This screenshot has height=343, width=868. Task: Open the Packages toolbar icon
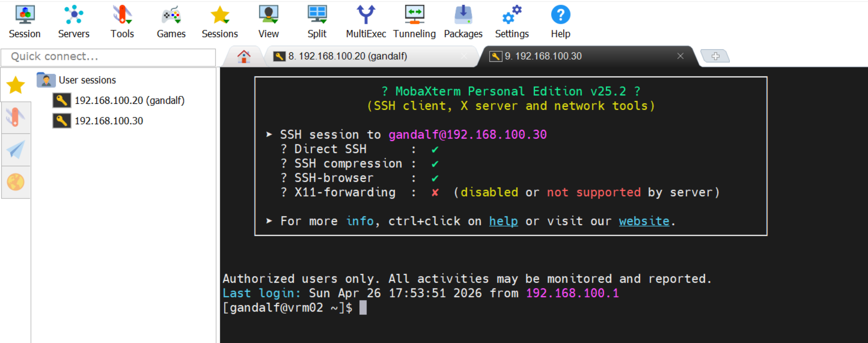463,22
